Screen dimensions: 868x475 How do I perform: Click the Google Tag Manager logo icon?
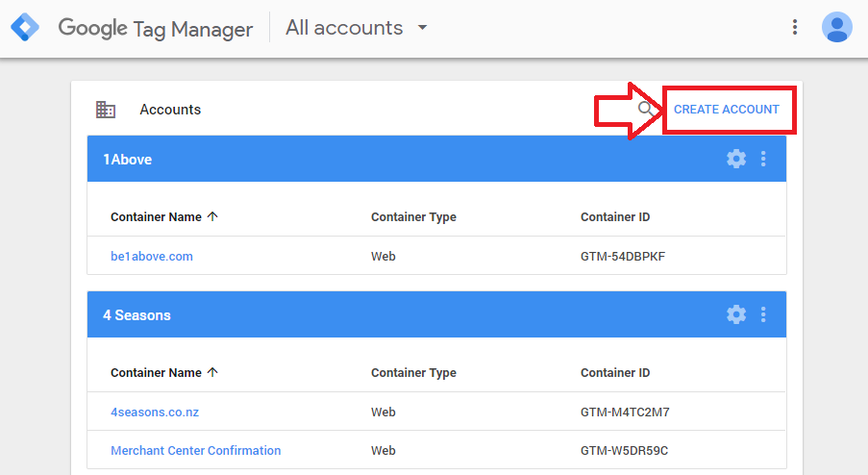point(25,27)
